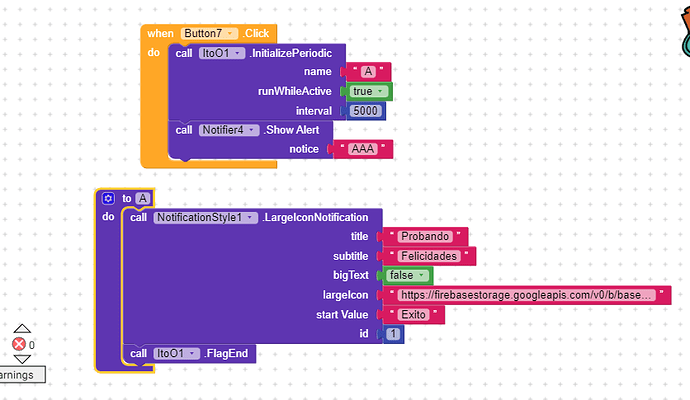Click the Warnings button
Viewport: 690px width, 400px height.
(20, 375)
